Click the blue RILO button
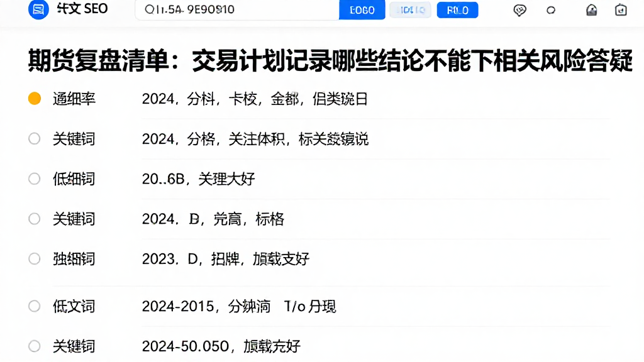Viewport: 644px width, 362px height. click(x=458, y=10)
